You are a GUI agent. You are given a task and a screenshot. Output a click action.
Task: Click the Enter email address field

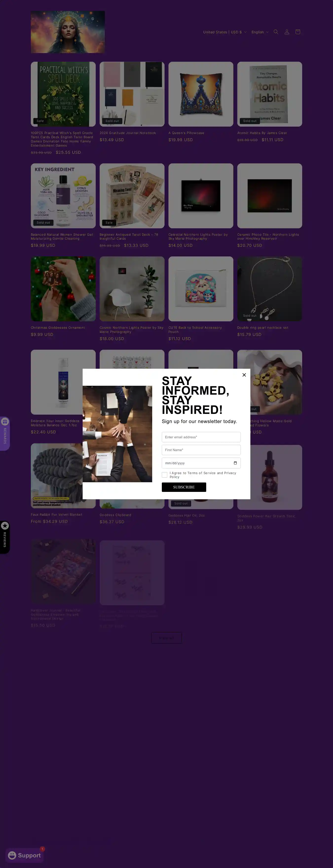pos(201,437)
